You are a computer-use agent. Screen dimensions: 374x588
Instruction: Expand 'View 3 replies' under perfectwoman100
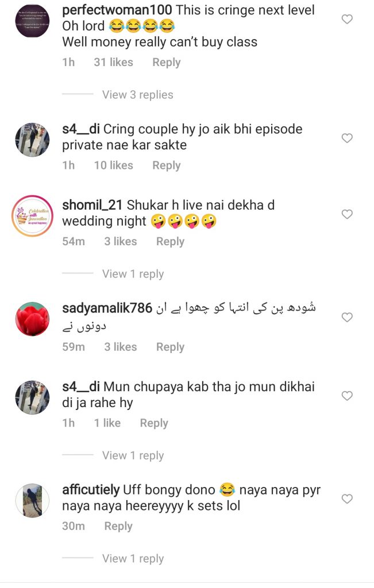tap(138, 95)
